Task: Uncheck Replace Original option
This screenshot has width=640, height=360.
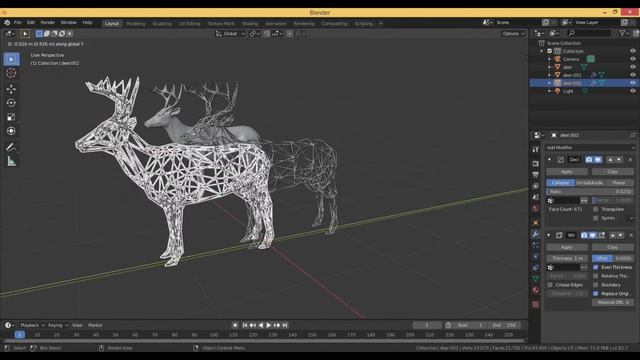Action: (596, 294)
